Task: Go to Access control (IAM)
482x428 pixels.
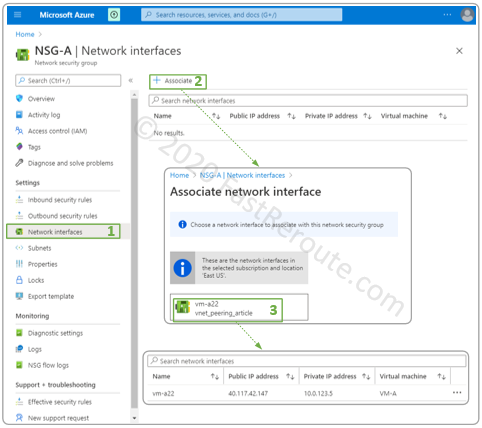Action: (x=57, y=131)
